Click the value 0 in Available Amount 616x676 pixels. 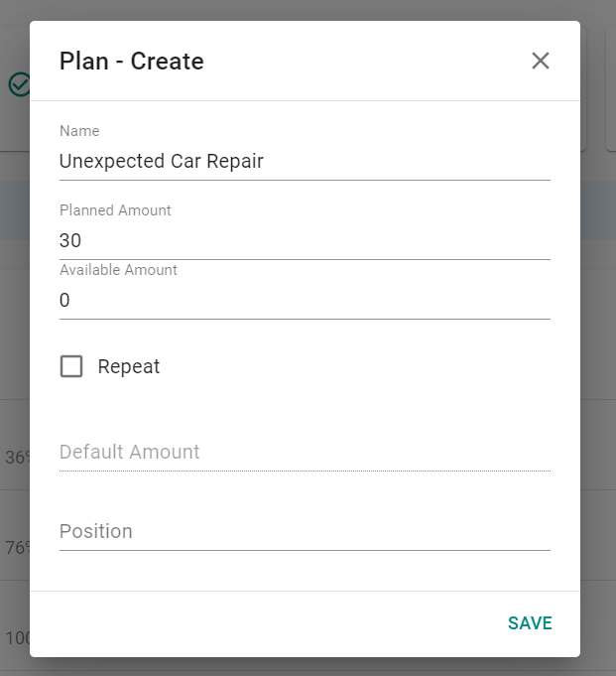[x=64, y=300]
